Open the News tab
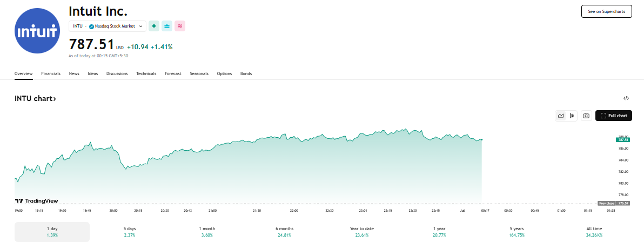 click(74, 73)
